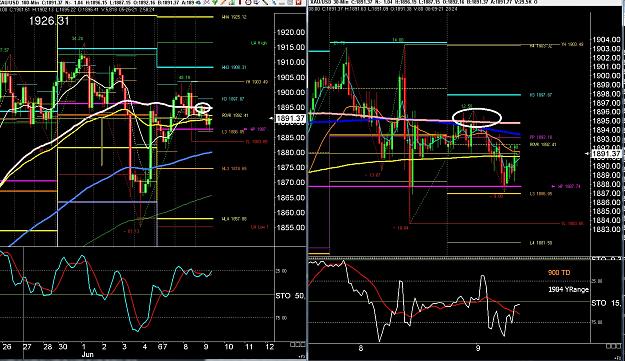
Task: Click the L4 1881.50 level label
Action: coord(541,243)
